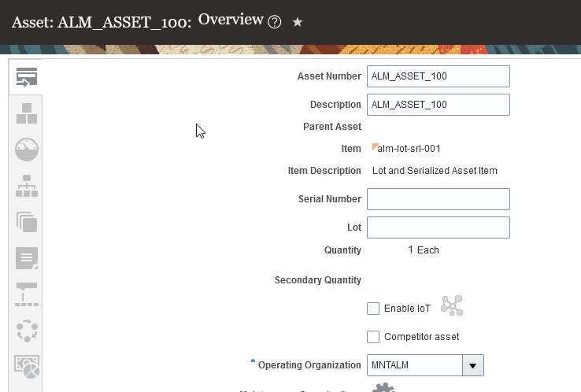Click the IoT network icon
The image size is (581, 392).
pyautogui.click(x=452, y=306)
